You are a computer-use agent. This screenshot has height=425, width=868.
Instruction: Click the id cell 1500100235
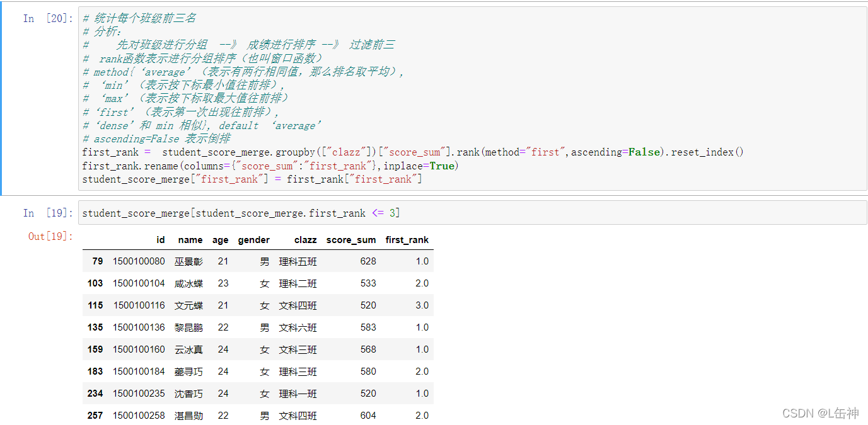[139, 394]
